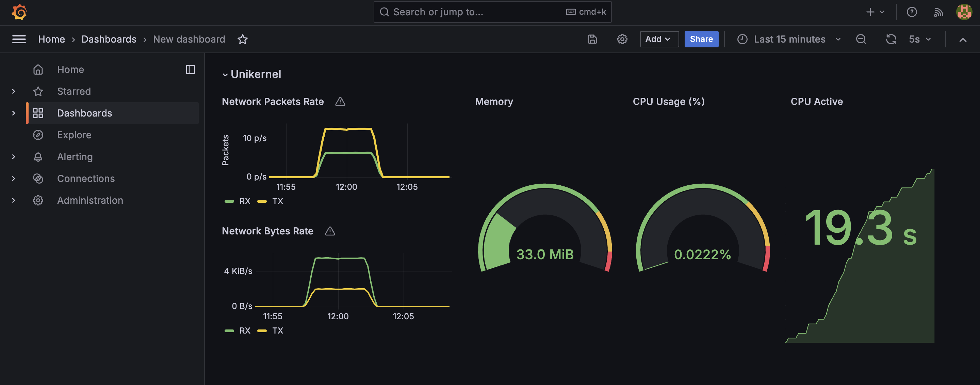Open the 5s refresh interval dropdown
The image size is (980, 385).
coord(919,39)
